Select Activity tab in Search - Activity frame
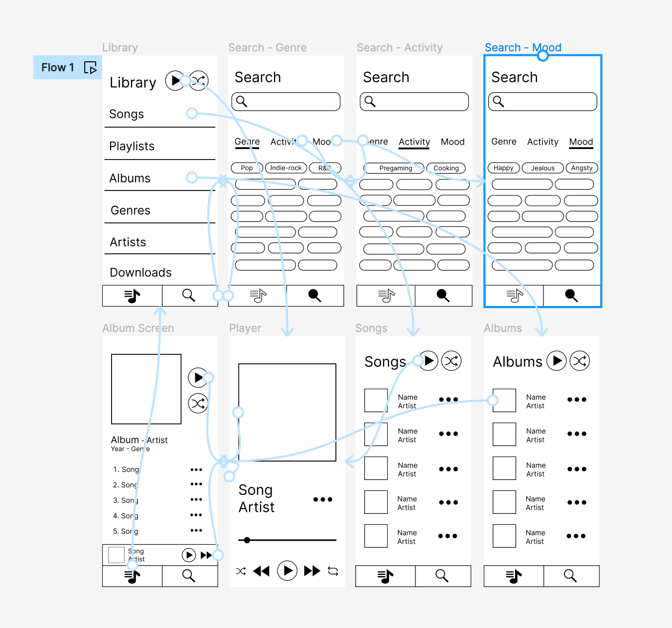This screenshot has width=672, height=628. (414, 142)
